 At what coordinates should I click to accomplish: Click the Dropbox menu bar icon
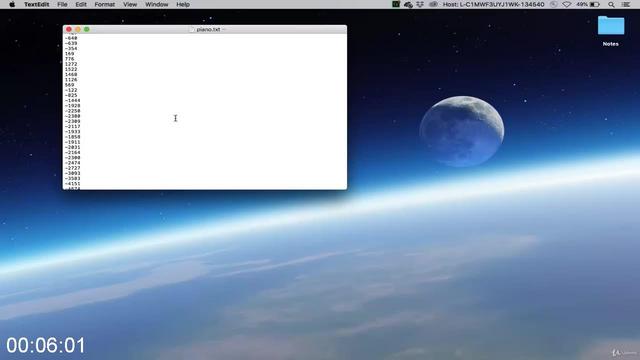[x=420, y=4]
